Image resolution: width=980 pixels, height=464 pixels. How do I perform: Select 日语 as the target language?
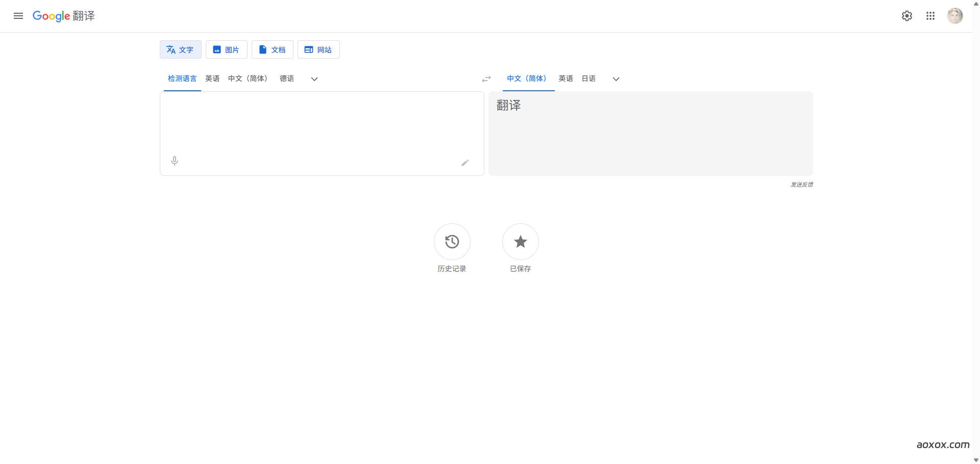click(588, 79)
